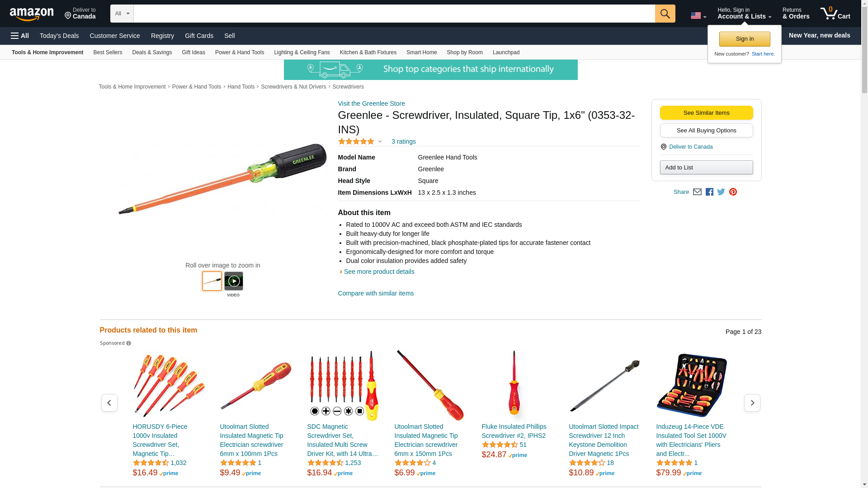Open the country flag language dropdown
The width and height of the screenshot is (868, 488).
coord(698,16)
